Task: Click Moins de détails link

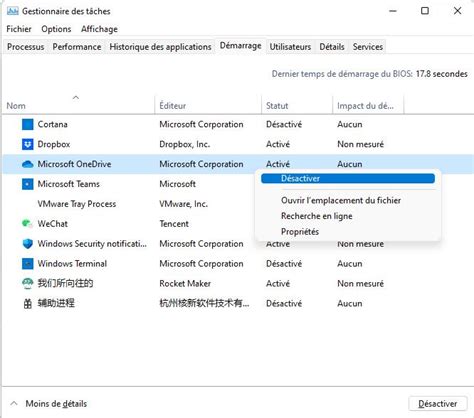Action: click(56, 404)
